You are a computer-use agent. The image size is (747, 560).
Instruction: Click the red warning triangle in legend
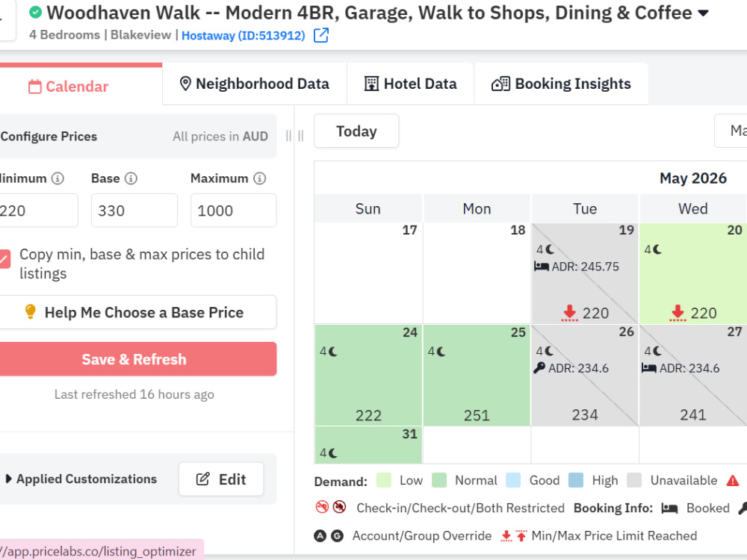(x=733, y=480)
